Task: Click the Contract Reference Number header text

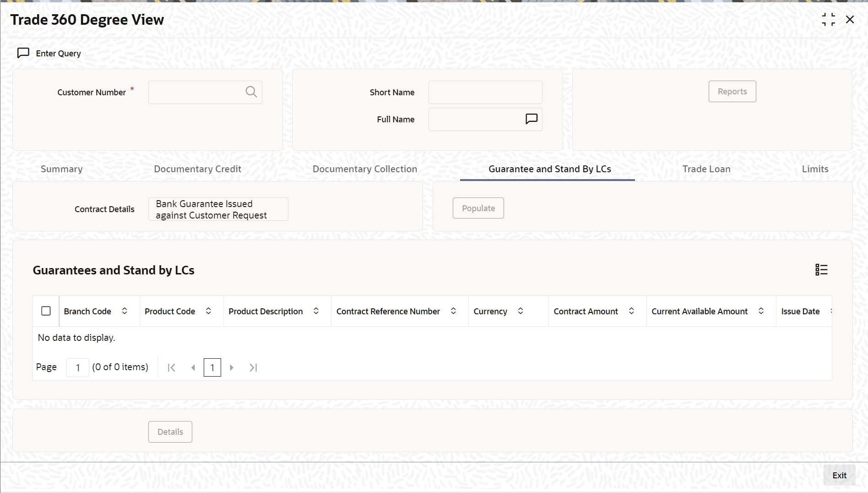Action: click(x=388, y=312)
